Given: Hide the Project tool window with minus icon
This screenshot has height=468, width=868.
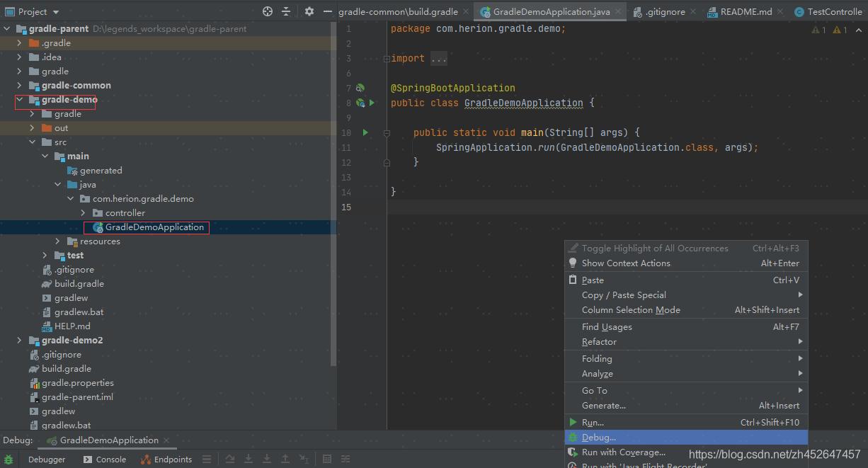Looking at the screenshot, I should (x=327, y=11).
